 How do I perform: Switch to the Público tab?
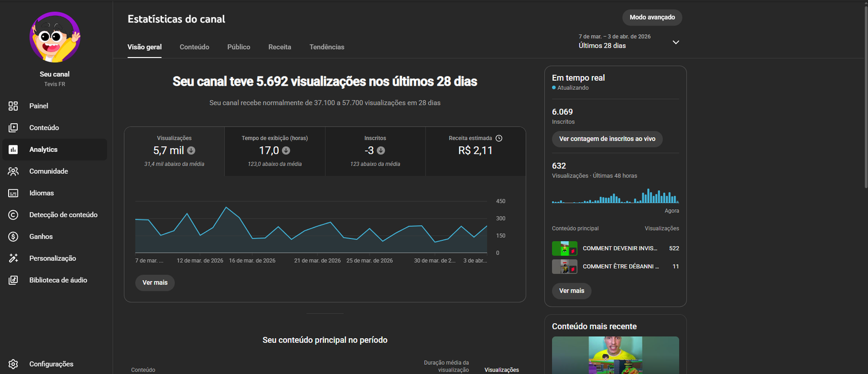[x=239, y=47]
